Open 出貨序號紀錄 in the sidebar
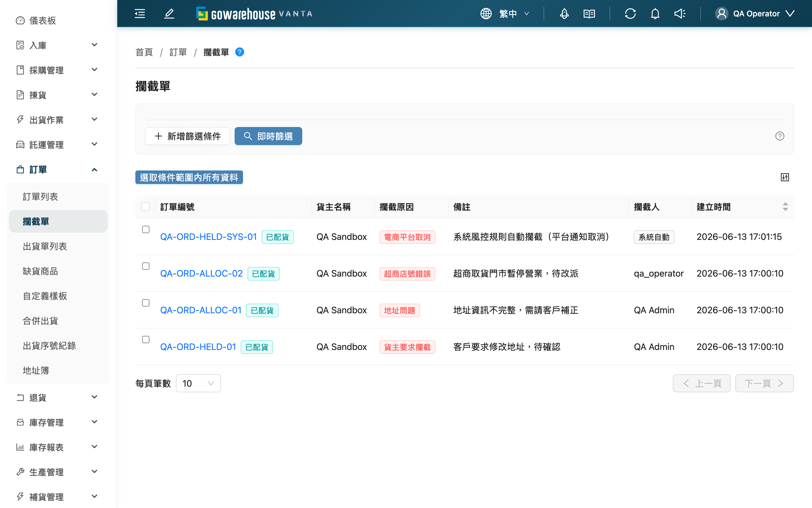 [58, 346]
